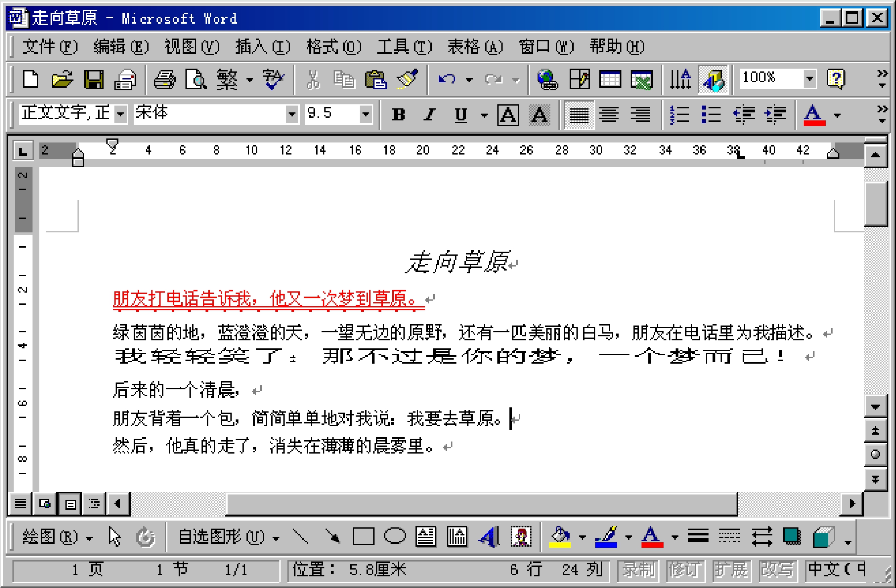Toggle Bold formatting button
This screenshot has width=896, height=588.
[398, 115]
